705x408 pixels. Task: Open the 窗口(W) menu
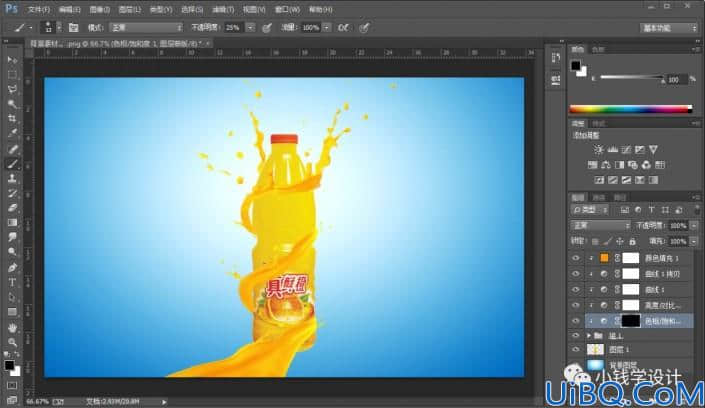coord(287,9)
